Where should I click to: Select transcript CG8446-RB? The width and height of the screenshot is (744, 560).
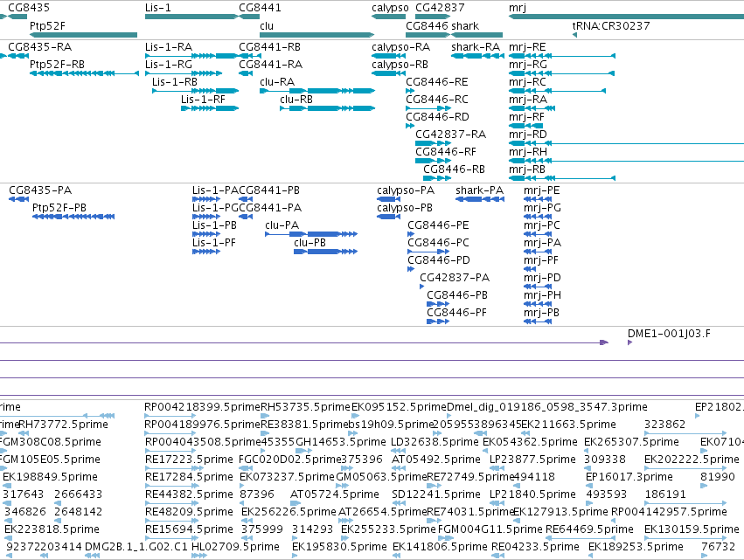pos(437,178)
